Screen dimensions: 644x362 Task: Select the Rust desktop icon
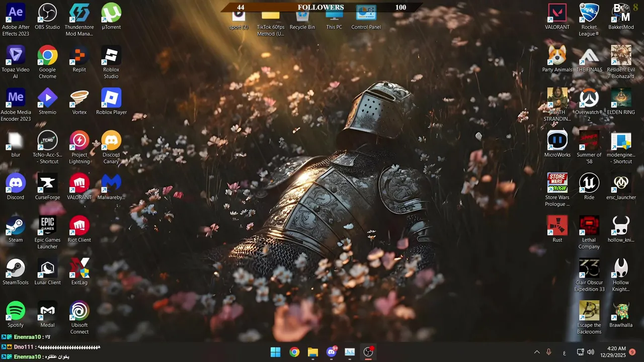557,229
